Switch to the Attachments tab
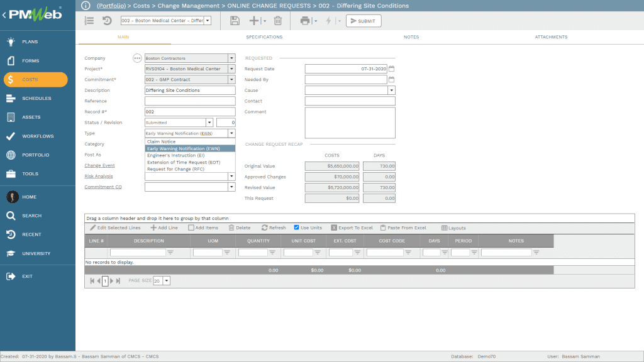This screenshot has width=644, height=362. 551,37
